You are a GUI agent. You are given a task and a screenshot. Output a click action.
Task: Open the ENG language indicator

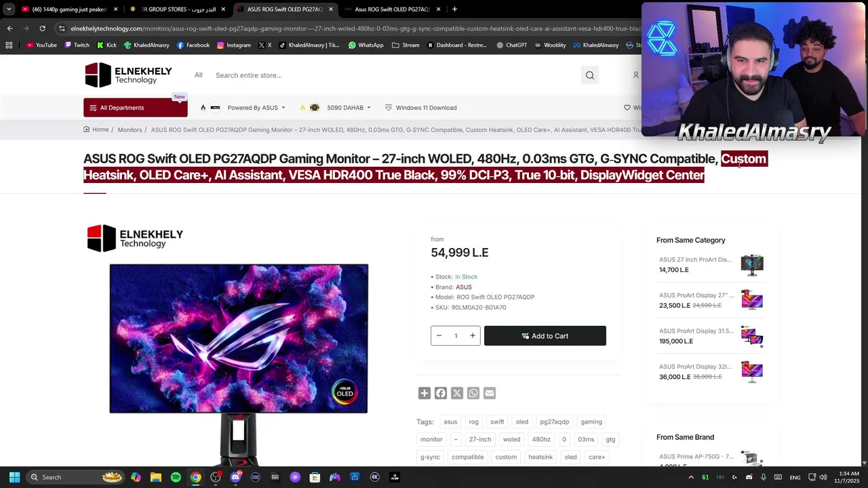[x=795, y=477]
